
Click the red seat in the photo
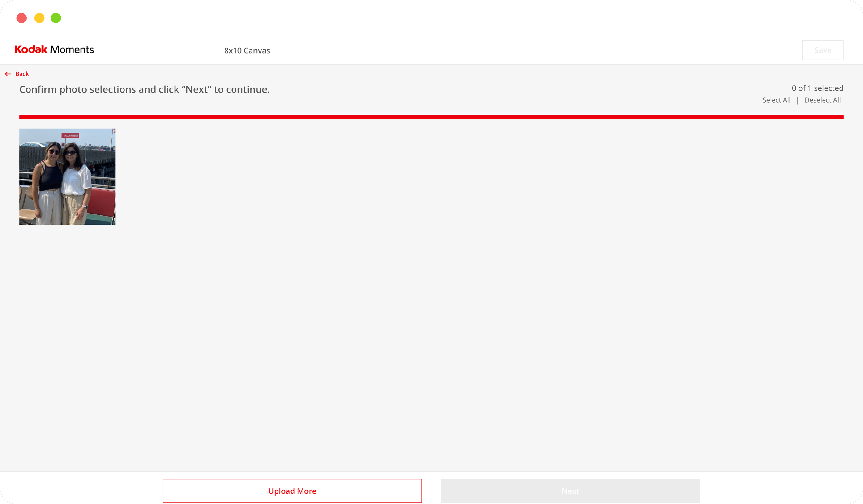click(x=103, y=202)
